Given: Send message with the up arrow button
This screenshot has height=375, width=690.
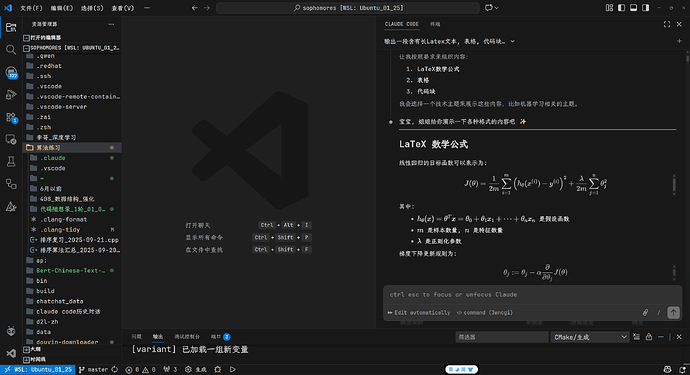Looking at the screenshot, I should (x=673, y=312).
